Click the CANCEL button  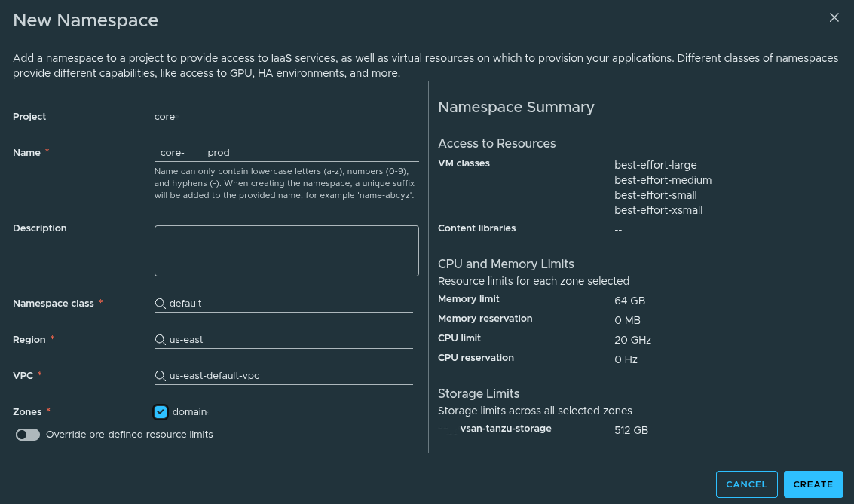[x=746, y=484]
